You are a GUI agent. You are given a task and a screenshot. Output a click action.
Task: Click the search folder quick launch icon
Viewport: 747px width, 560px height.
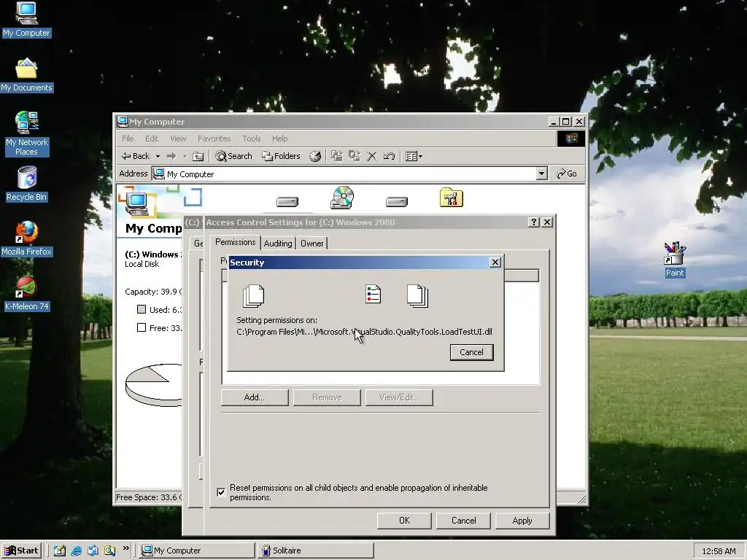coord(109,551)
